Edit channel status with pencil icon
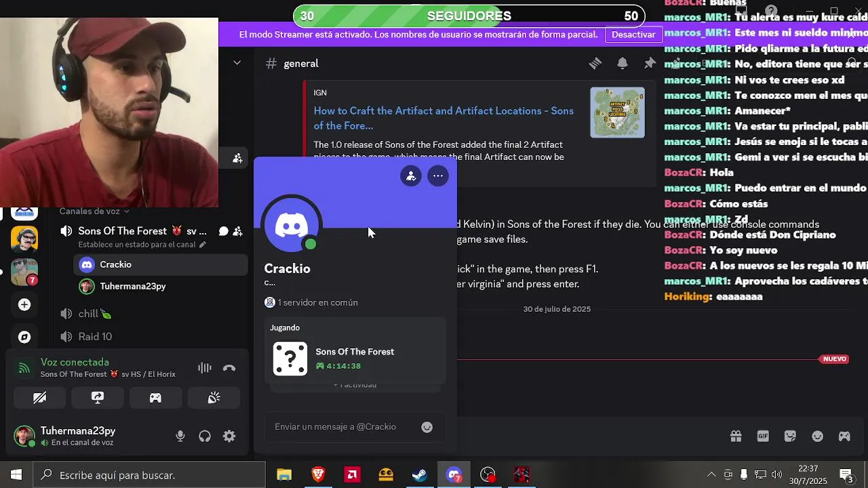Viewport: 868px width, 488px height. (203, 245)
